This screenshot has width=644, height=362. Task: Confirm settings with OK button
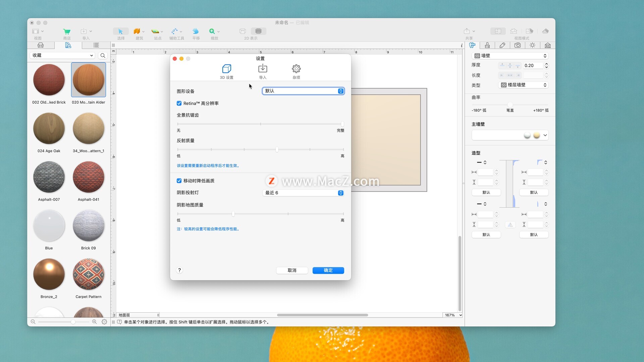[328, 270]
